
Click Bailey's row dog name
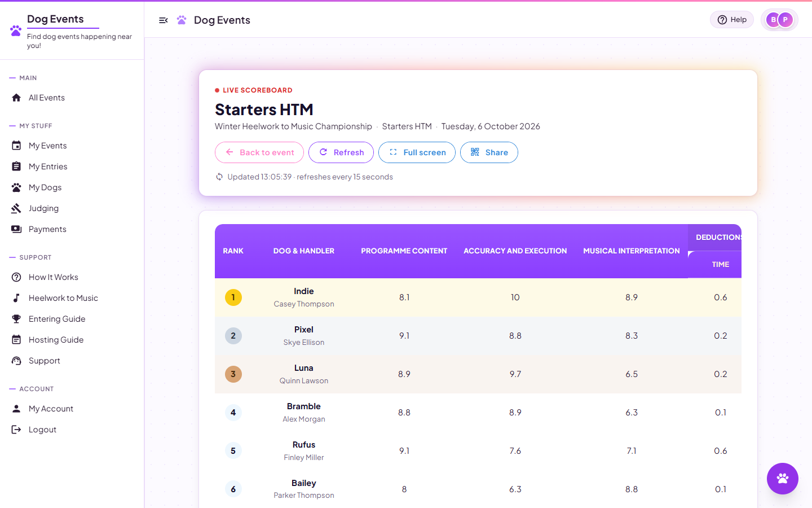(304, 483)
